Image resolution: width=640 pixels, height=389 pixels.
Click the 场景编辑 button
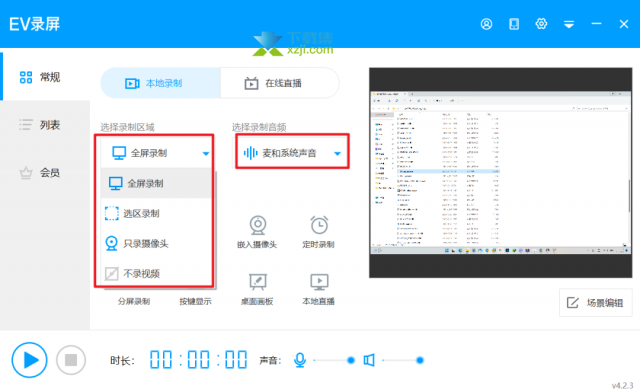point(596,303)
